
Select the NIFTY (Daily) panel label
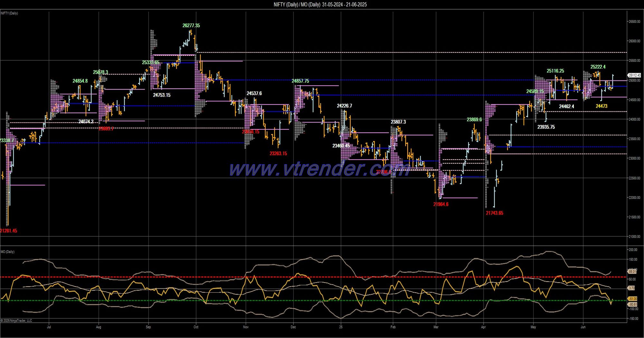click(x=9, y=13)
